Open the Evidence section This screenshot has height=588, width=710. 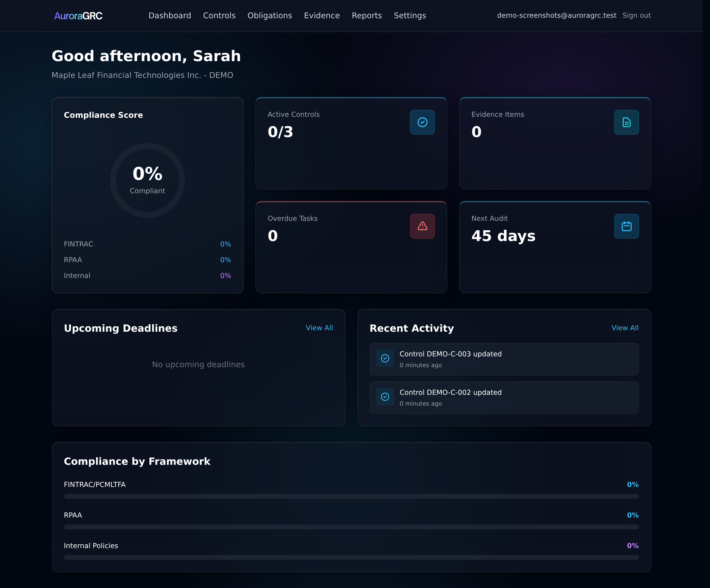pyautogui.click(x=321, y=16)
